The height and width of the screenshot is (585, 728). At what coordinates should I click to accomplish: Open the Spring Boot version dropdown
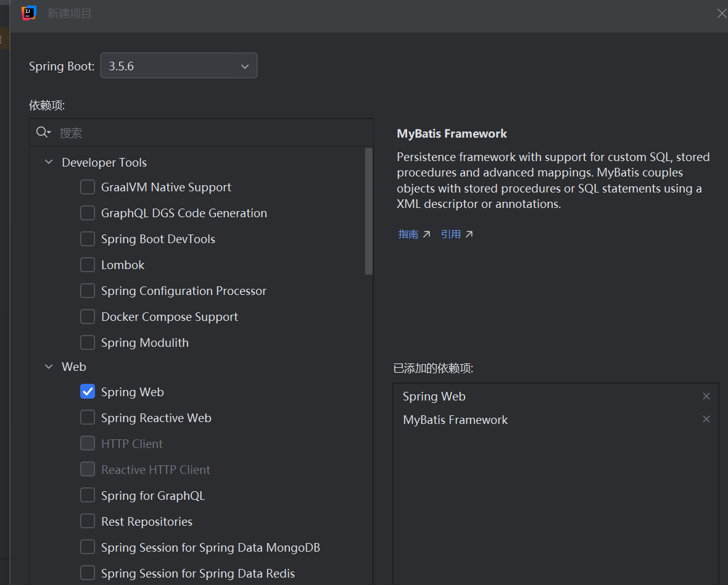pyautogui.click(x=179, y=66)
